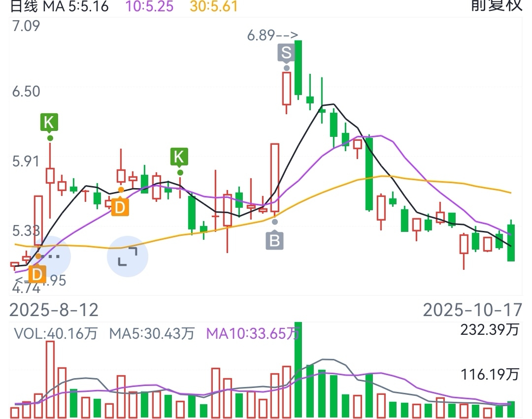Tap the 116.19万 volume scale label
Image resolution: width=532 pixels, height=419 pixels.
[490, 375]
